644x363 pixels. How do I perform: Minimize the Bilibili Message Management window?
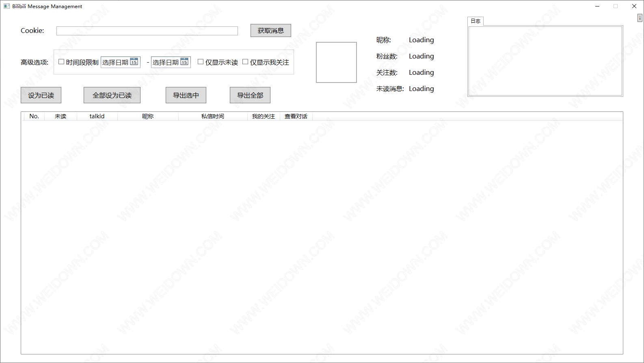click(597, 6)
